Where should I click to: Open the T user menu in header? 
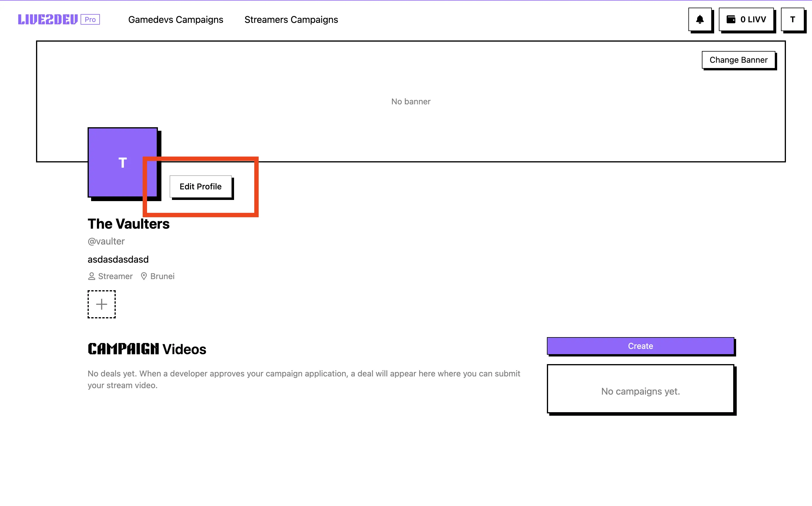pyautogui.click(x=792, y=19)
